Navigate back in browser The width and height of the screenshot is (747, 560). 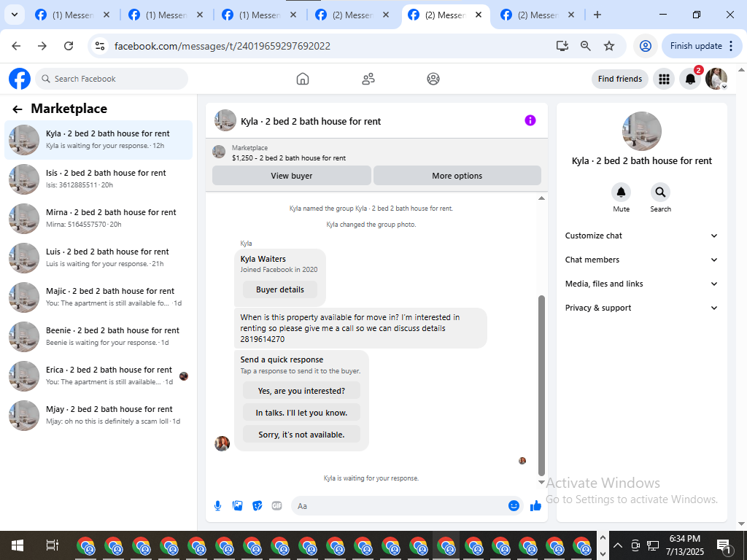(x=16, y=46)
